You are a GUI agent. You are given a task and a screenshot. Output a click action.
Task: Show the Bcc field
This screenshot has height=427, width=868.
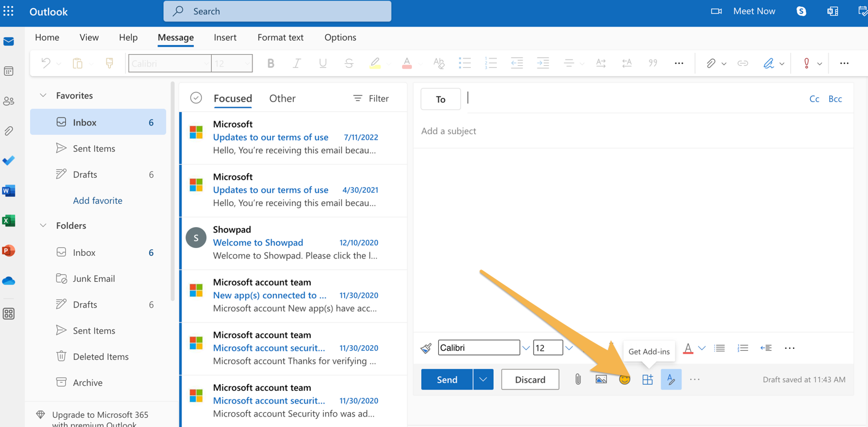coord(835,99)
